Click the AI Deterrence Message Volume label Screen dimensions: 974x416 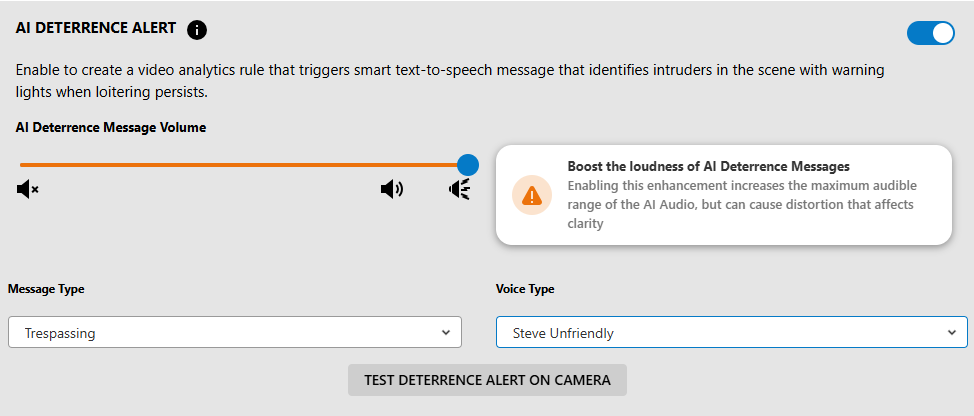[x=111, y=128]
